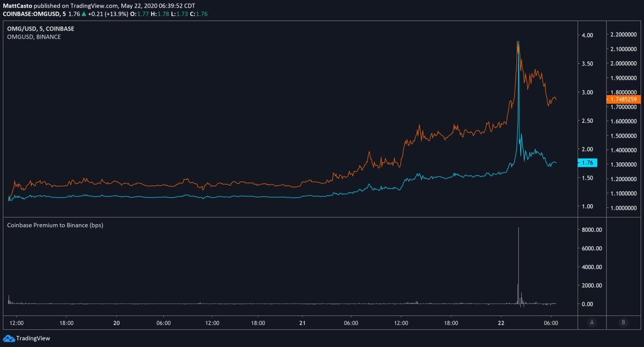Click the 6000.00 premium axis label
Image resolution: width=644 pixels, height=347 pixels.
(592, 249)
